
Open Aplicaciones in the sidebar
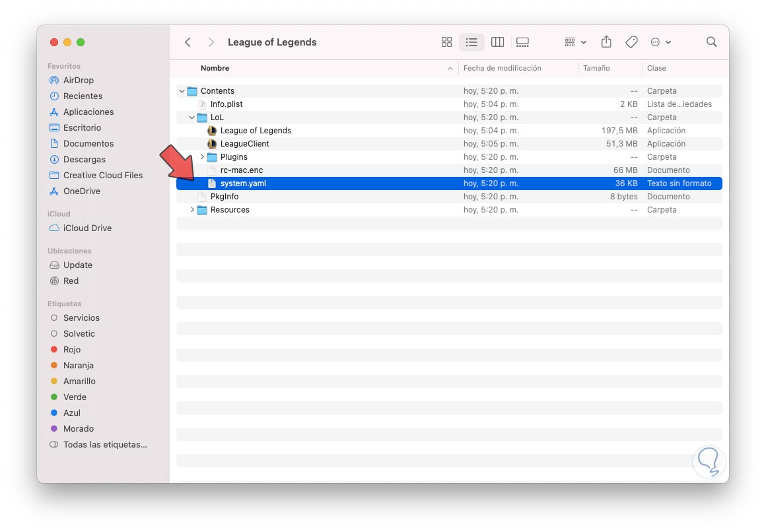[88, 112]
